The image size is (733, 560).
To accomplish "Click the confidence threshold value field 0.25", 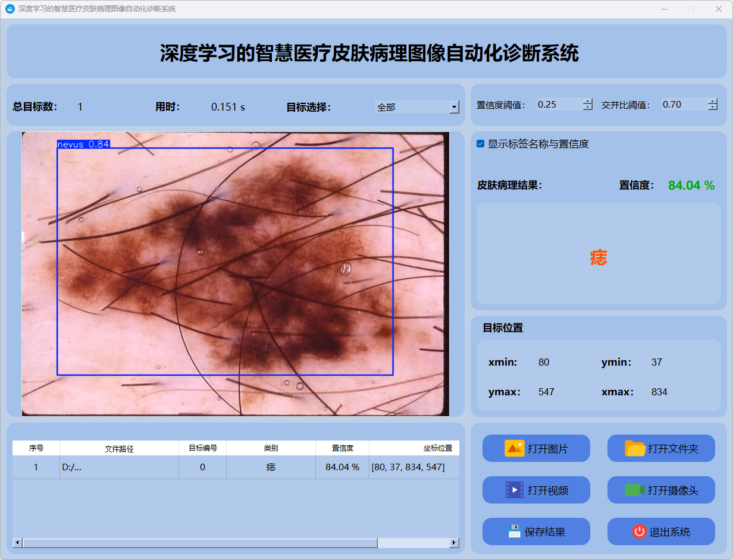I will (558, 105).
